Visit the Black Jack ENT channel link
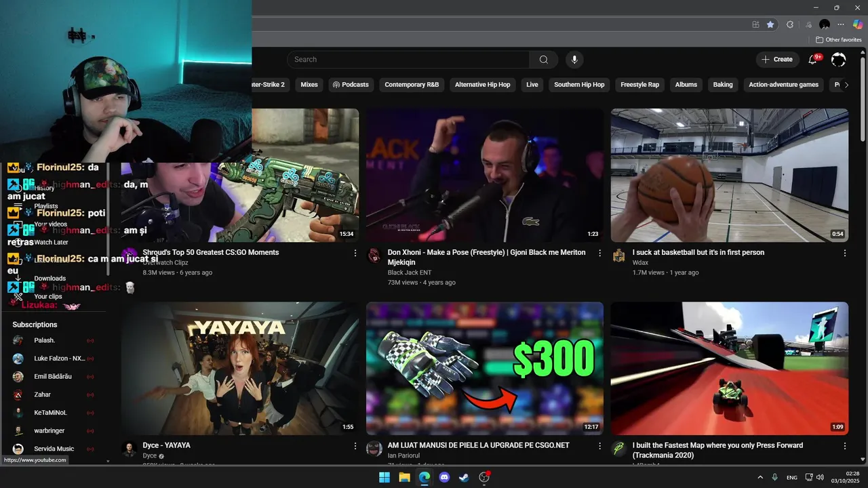Viewport: 868px width, 488px height. [x=410, y=272]
